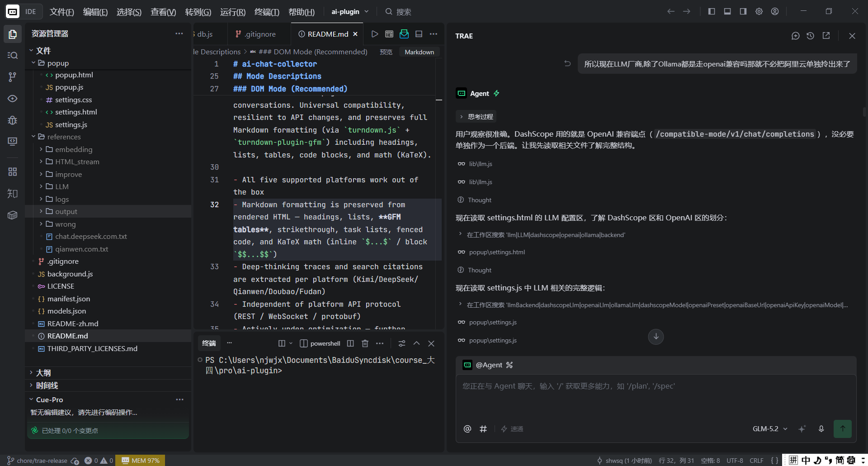Switch to db.js editor tab
Image resolution: width=868 pixels, height=466 pixels.
pyautogui.click(x=204, y=34)
